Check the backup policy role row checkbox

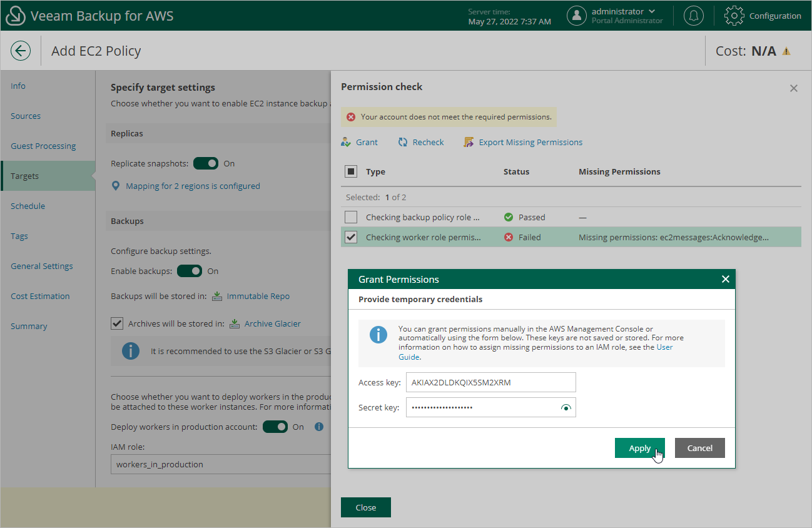click(351, 217)
